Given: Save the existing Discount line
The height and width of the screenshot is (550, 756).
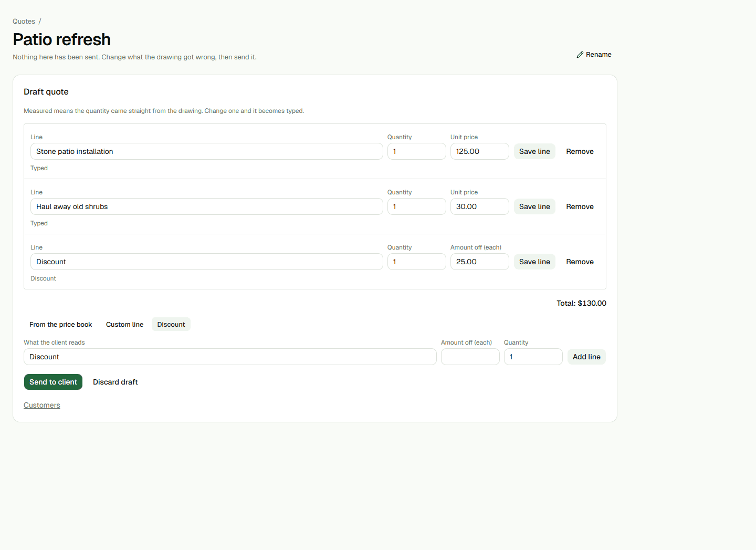Looking at the screenshot, I should [534, 262].
